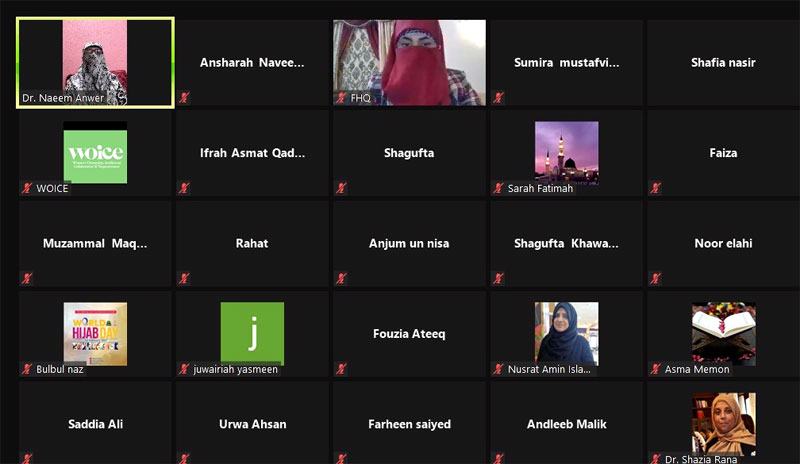Click the World Hijab Day avatar

tap(95, 334)
